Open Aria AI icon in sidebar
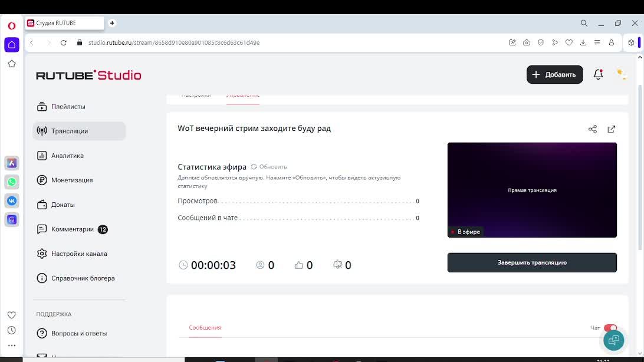This screenshot has height=362, width=644. [x=12, y=163]
